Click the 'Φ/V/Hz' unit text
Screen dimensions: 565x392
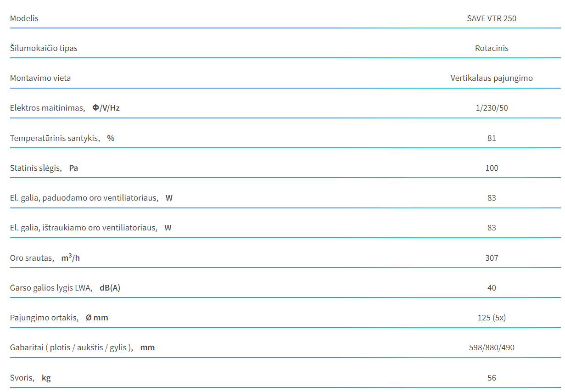click(106, 108)
